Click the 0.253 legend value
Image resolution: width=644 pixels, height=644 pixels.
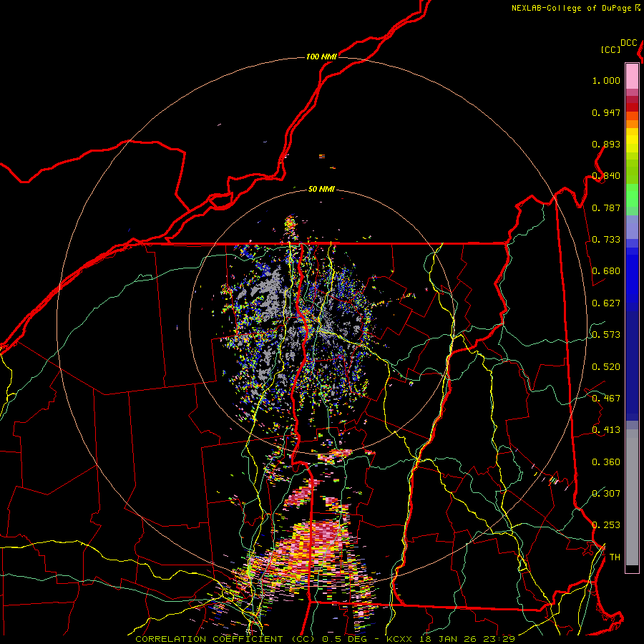click(606, 525)
